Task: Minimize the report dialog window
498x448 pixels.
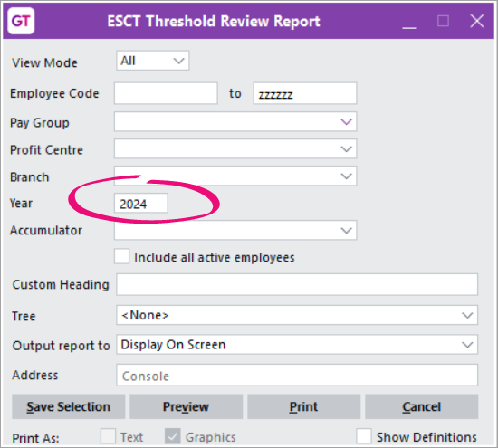Action: pos(409,22)
